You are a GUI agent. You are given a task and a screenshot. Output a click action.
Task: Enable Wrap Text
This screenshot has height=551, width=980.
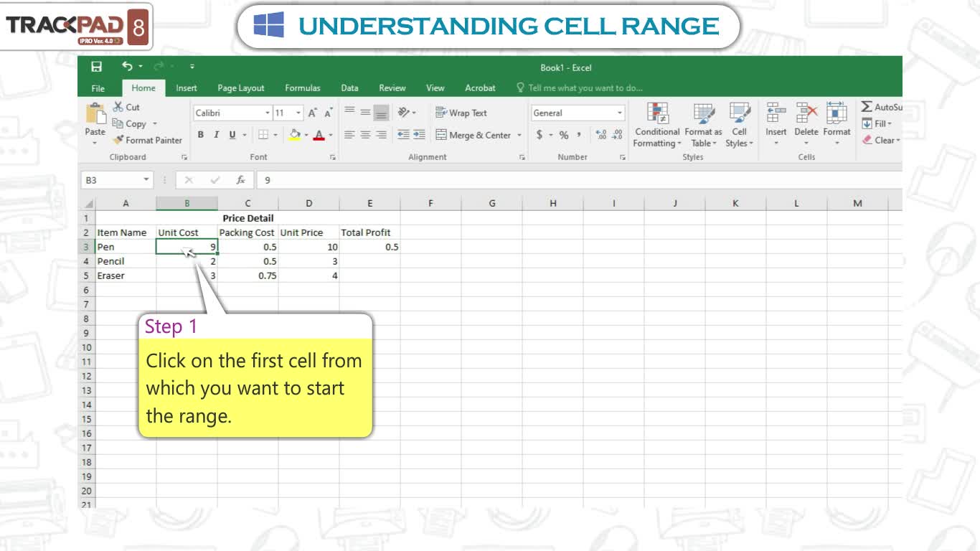[x=461, y=113]
